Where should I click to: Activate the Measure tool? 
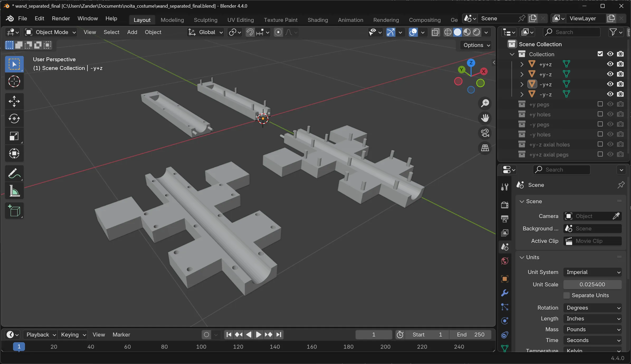[14, 191]
